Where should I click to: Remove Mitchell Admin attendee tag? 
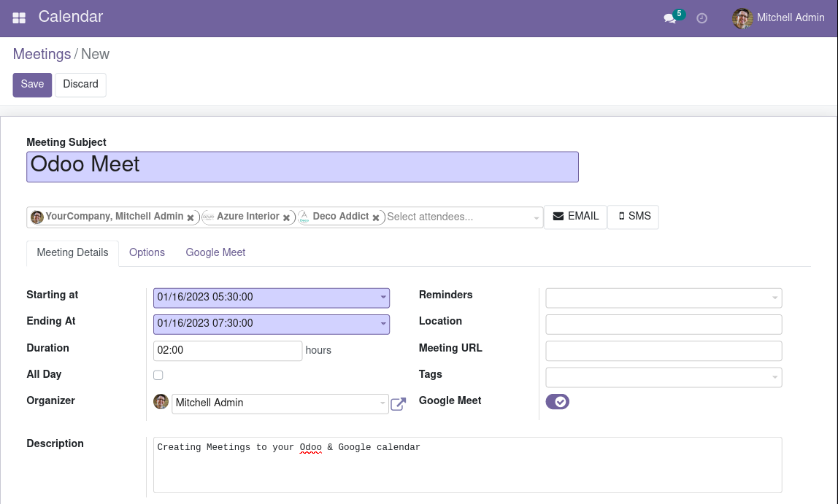pyautogui.click(x=191, y=217)
